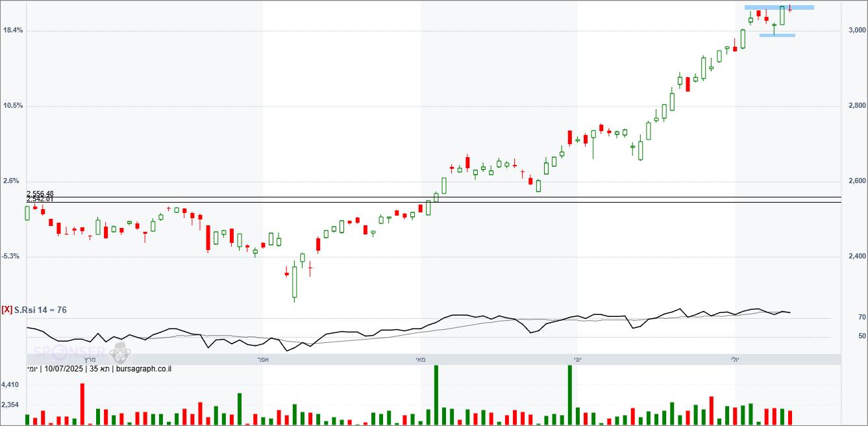Click the 'תא 35' index name in footer

coord(99,369)
